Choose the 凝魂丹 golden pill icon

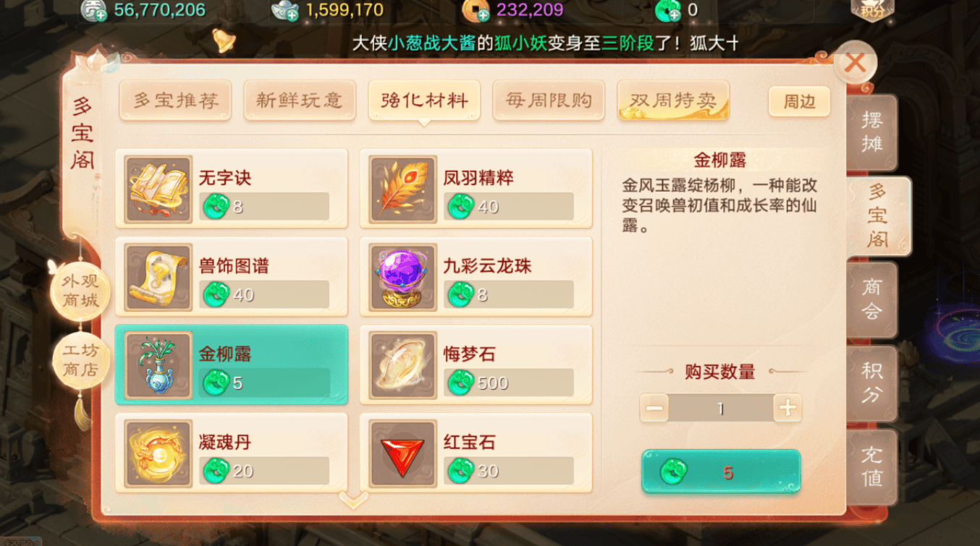(159, 453)
